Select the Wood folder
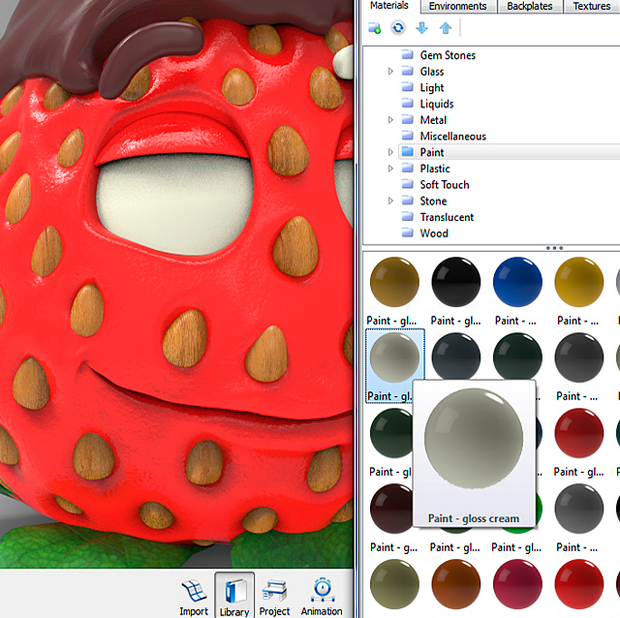The image size is (620, 618). coord(434,233)
